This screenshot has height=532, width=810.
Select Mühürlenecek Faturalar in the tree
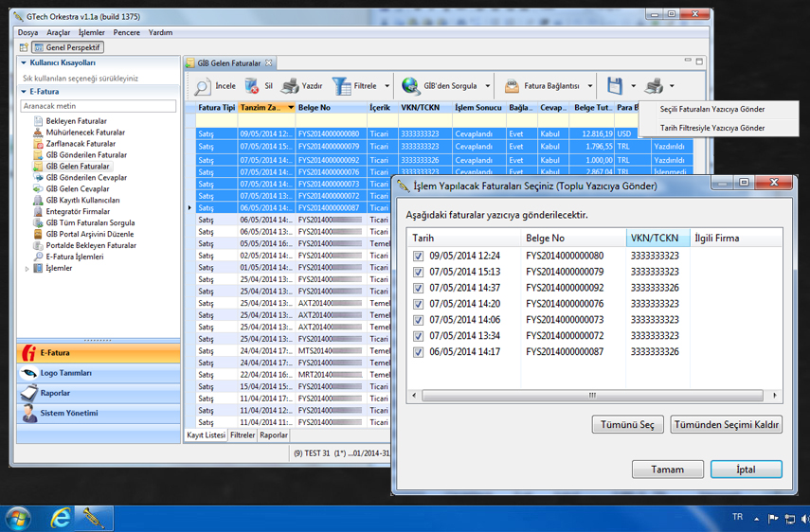tap(84, 133)
